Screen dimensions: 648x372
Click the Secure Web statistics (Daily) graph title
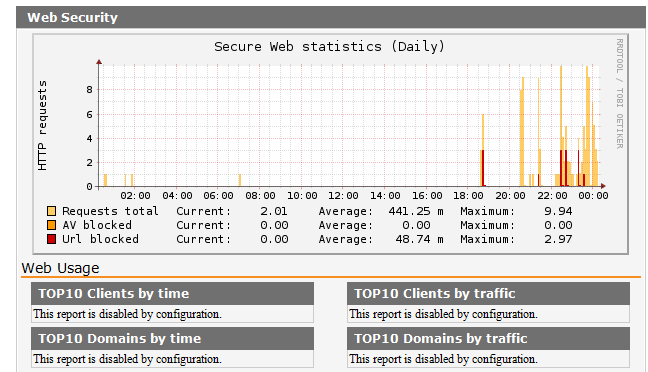329,46
